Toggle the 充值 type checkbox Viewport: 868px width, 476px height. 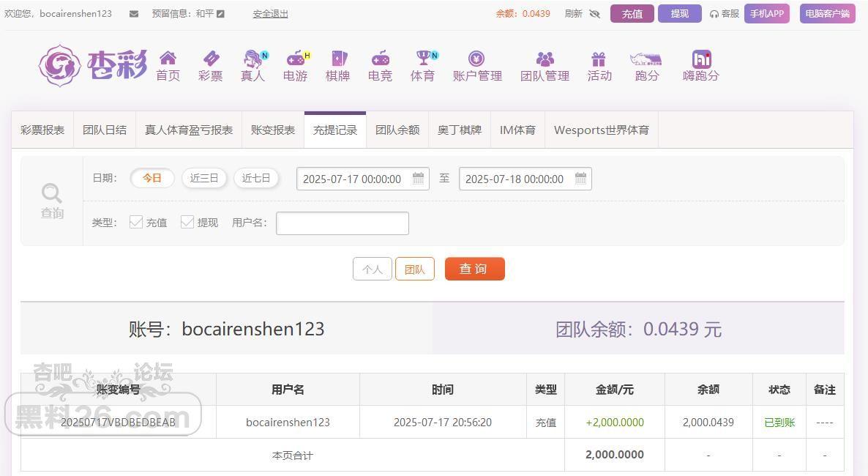click(135, 222)
